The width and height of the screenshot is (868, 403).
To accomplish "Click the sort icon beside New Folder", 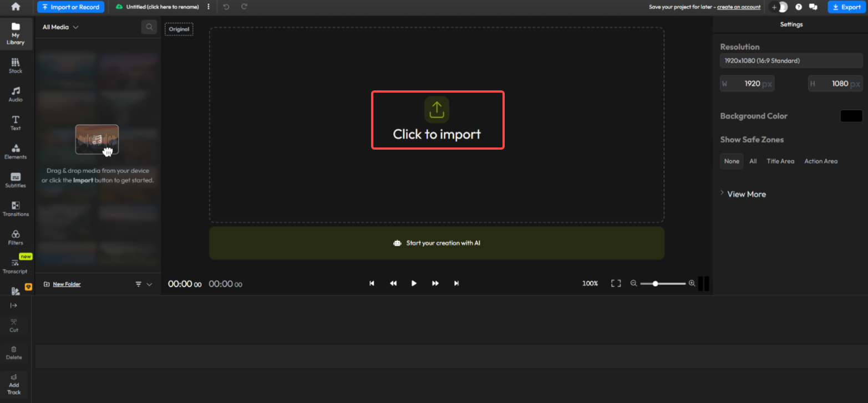I will [139, 284].
